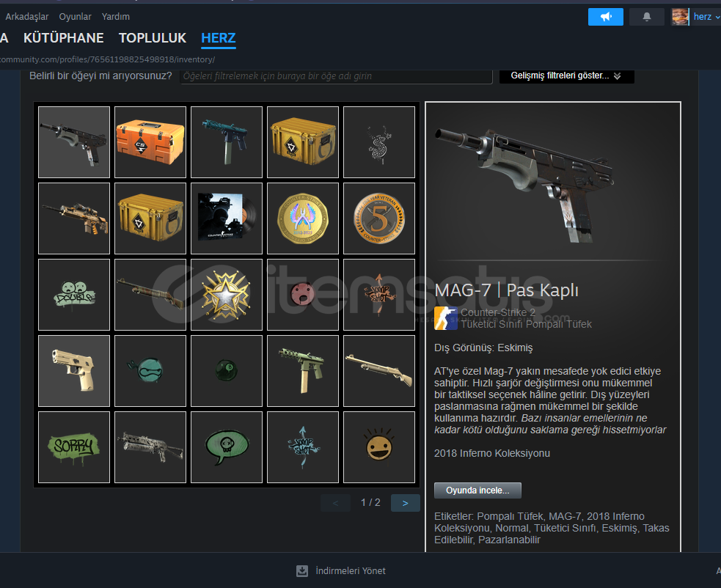Open the notifications bell icon
Screen dimensions: 721x588
[646, 17]
